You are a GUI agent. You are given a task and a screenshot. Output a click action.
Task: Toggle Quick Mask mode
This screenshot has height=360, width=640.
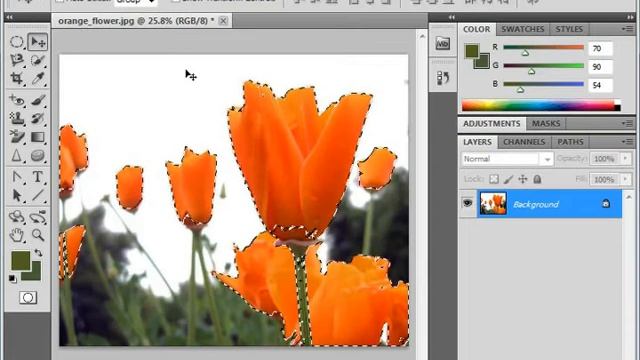pos(28,298)
